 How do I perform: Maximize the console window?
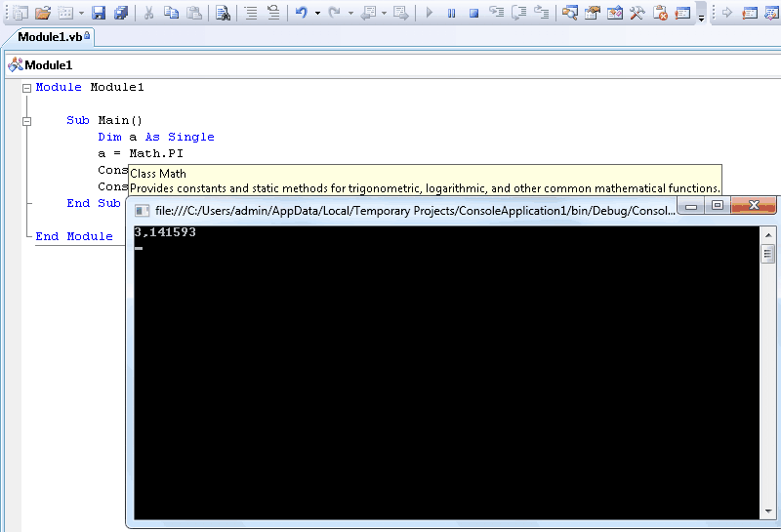pyautogui.click(x=718, y=205)
